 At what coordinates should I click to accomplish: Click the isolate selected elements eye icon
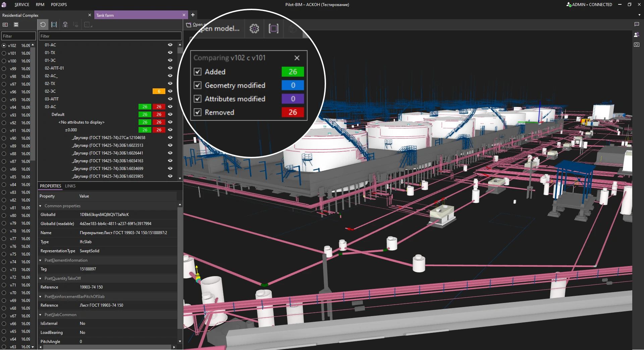pos(65,25)
